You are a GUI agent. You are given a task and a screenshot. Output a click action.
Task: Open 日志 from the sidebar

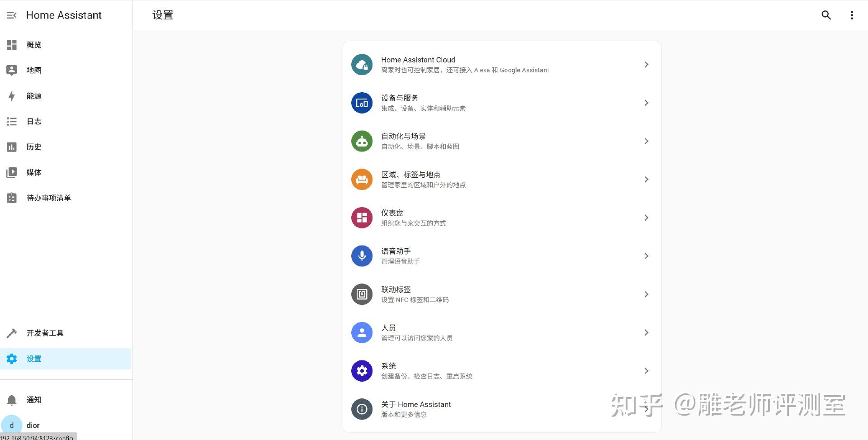pyautogui.click(x=34, y=121)
